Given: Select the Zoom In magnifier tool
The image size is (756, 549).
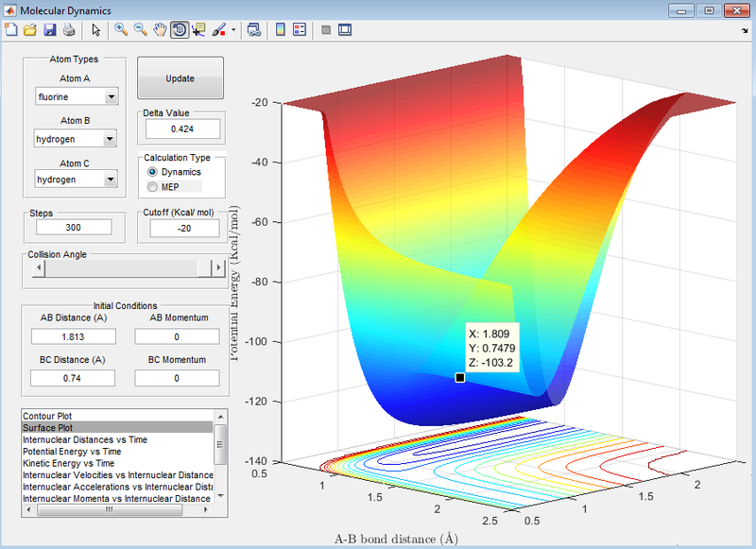Looking at the screenshot, I should [x=121, y=30].
